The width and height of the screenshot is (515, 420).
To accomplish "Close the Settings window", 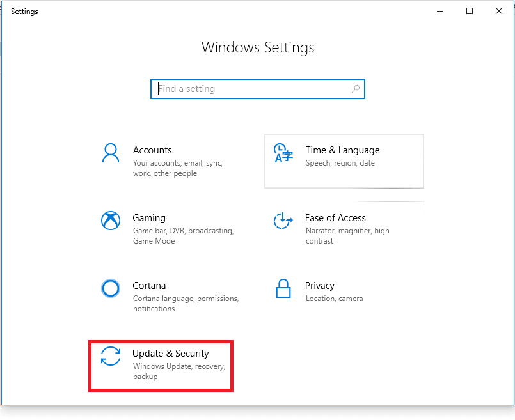I will 499,11.
